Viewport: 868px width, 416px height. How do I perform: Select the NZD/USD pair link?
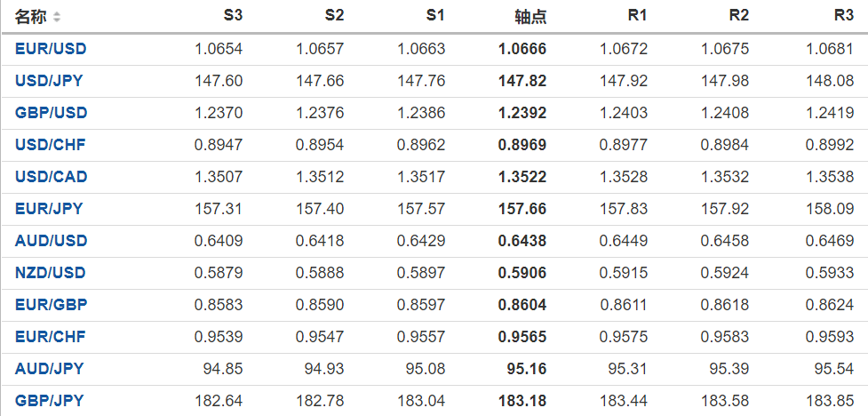coord(51,273)
